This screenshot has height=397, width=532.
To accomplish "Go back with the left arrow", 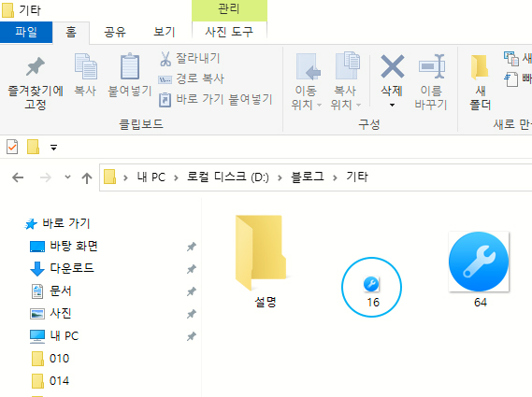I will coord(18,177).
